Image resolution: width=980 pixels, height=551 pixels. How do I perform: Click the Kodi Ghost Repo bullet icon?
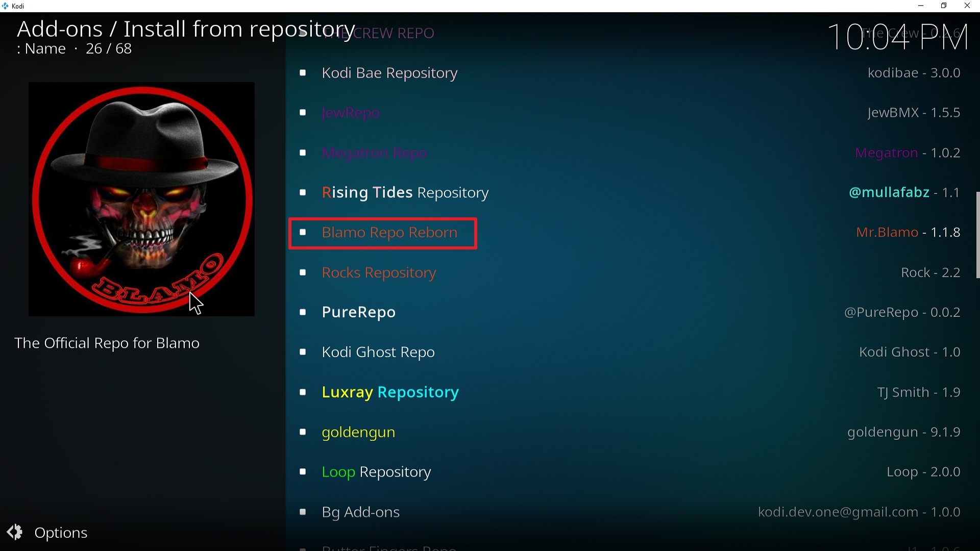point(303,352)
